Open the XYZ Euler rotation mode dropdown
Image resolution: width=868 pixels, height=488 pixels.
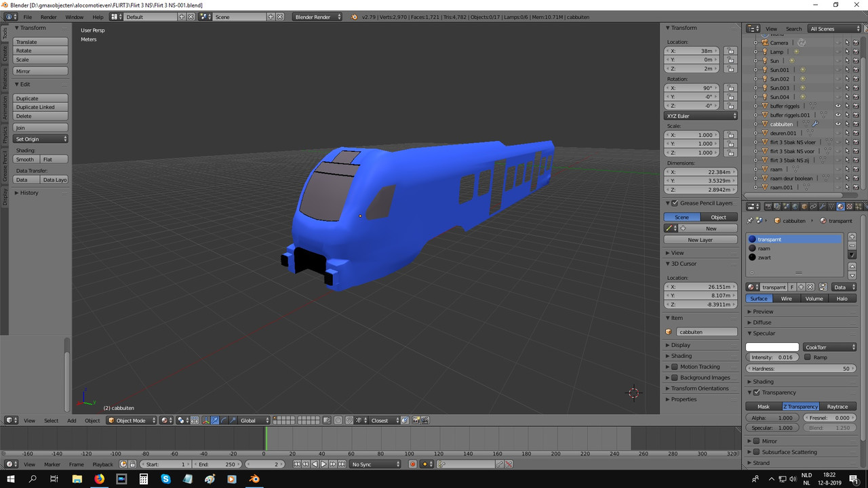pyautogui.click(x=701, y=116)
